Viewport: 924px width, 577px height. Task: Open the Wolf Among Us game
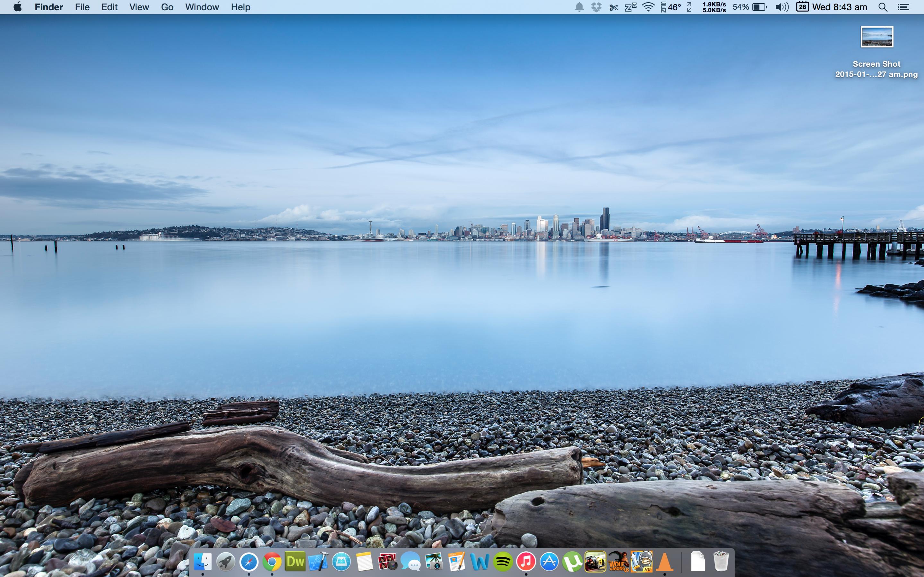point(618,561)
